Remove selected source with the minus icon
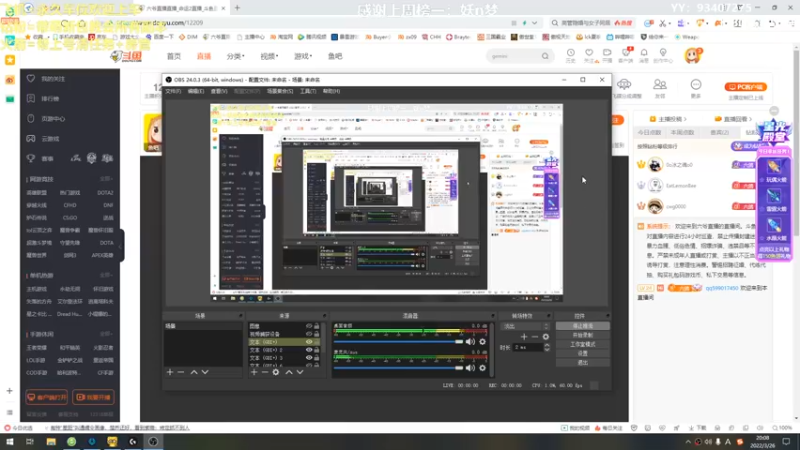 265,372
